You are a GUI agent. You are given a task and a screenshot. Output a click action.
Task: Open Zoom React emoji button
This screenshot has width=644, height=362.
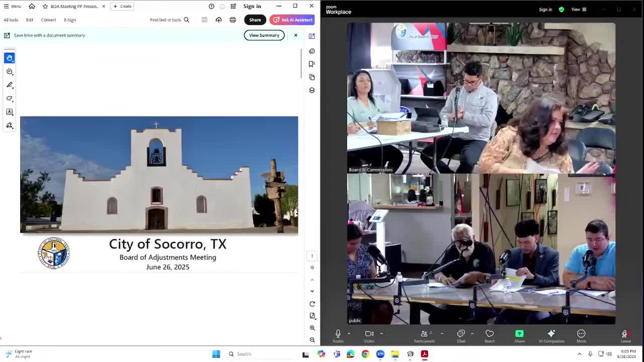(489, 336)
